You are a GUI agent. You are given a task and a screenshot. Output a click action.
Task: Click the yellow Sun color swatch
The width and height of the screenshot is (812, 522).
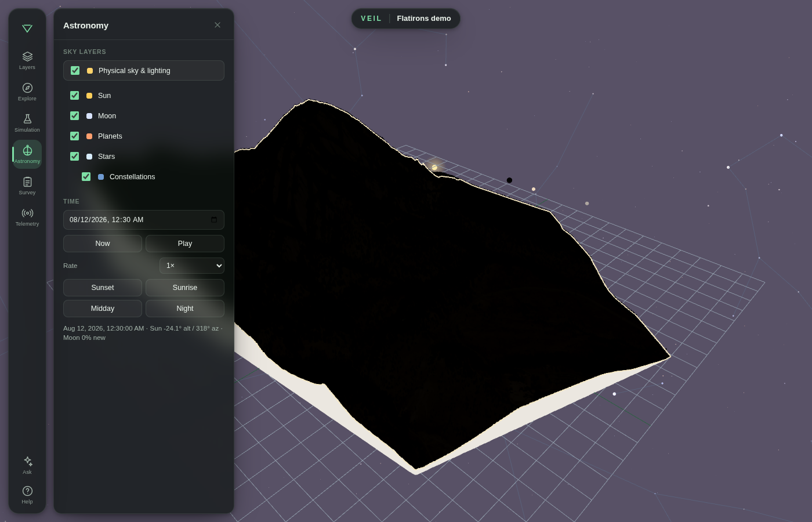pos(89,96)
